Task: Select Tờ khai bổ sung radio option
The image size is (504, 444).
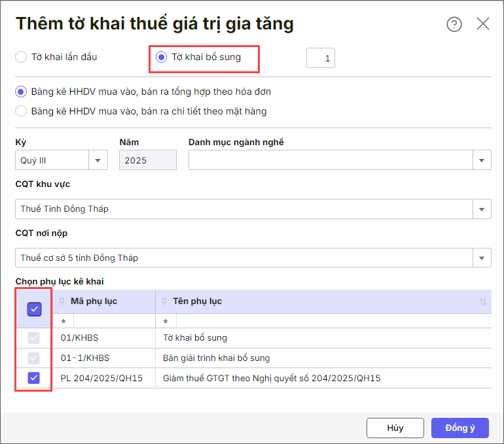Action: [161, 57]
